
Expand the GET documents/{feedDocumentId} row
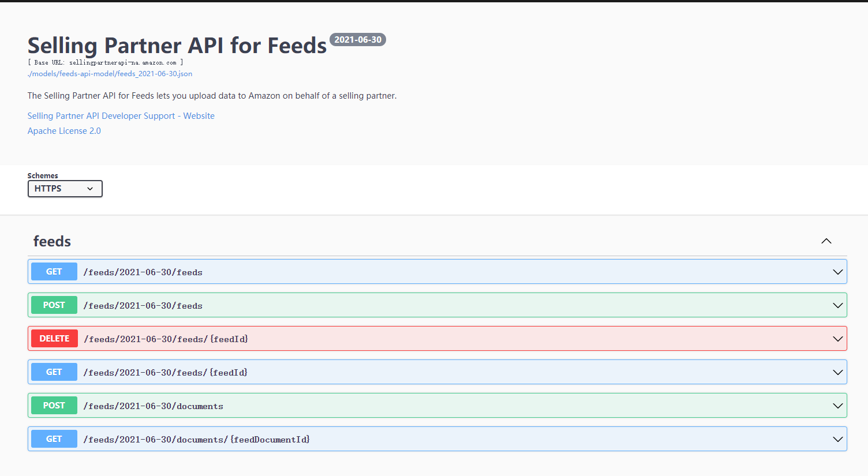(837, 438)
